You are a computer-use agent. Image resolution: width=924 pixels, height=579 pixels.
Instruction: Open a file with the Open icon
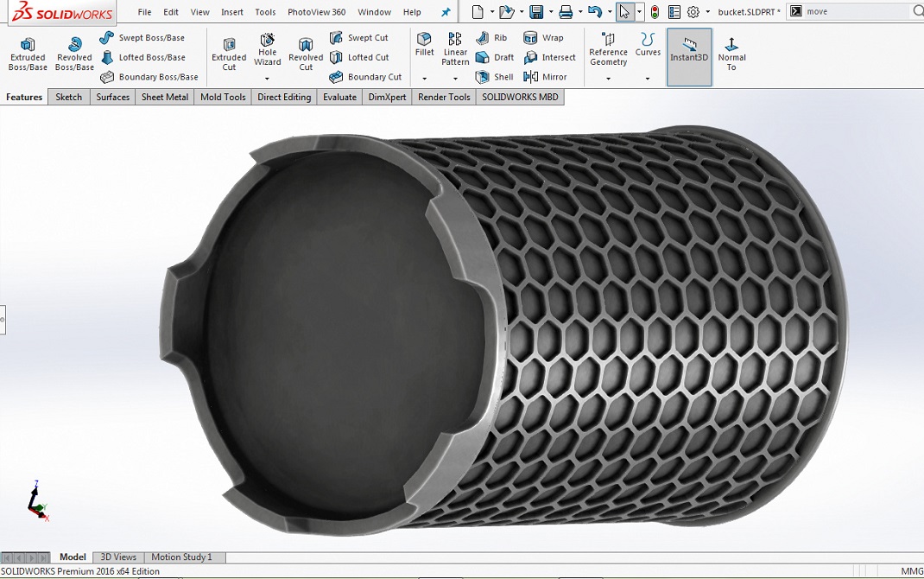[x=505, y=12]
